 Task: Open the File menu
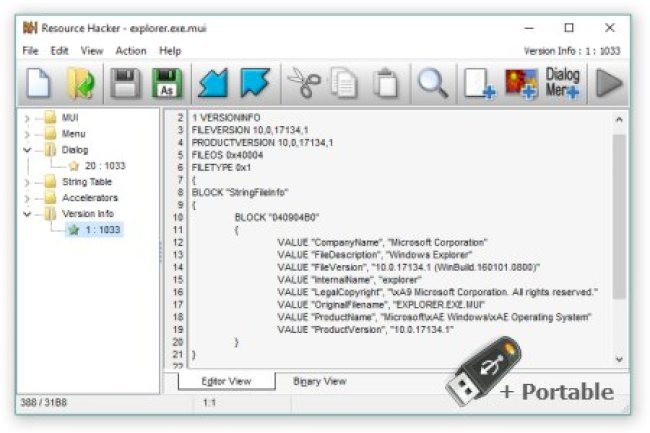[x=30, y=50]
